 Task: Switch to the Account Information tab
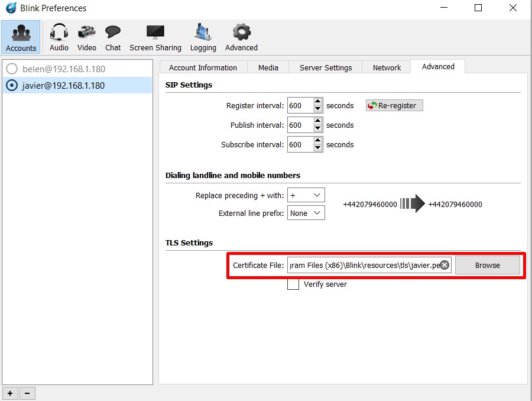tap(203, 67)
